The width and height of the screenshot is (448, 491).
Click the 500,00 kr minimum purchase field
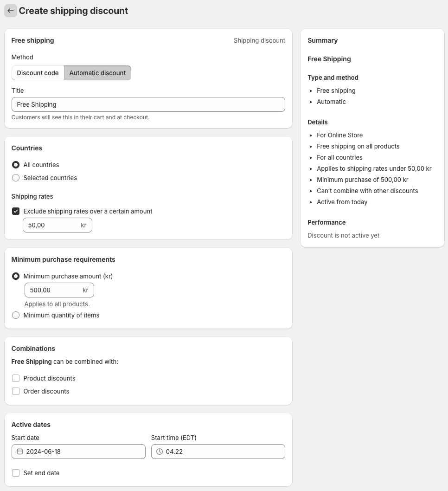click(59, 290)
